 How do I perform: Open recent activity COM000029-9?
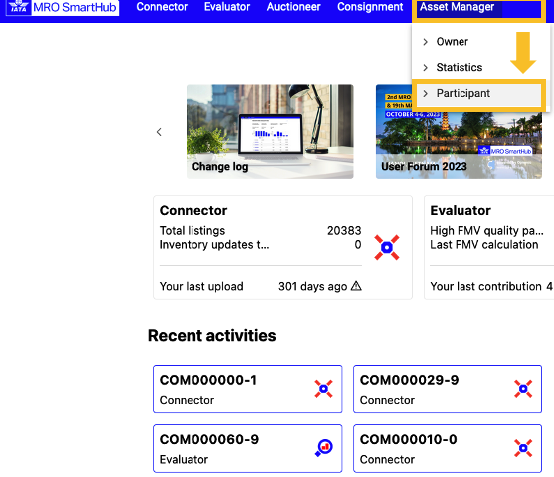pyautogui.click(x=447, y=389)
